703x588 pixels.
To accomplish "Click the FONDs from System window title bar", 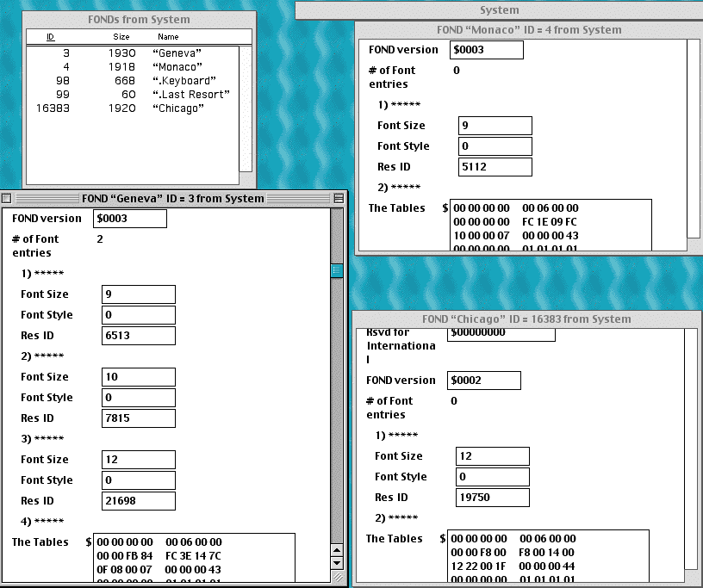I will (x=139, y=20).
